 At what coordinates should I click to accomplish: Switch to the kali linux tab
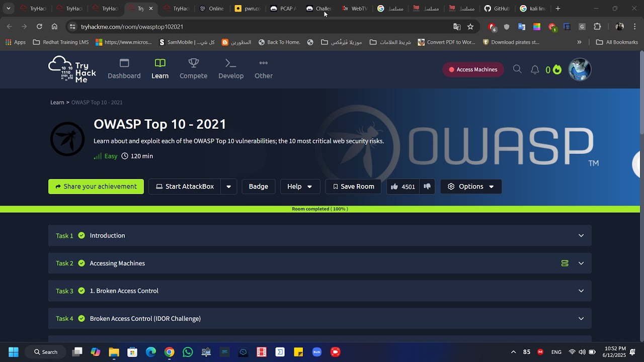(533, 9)
